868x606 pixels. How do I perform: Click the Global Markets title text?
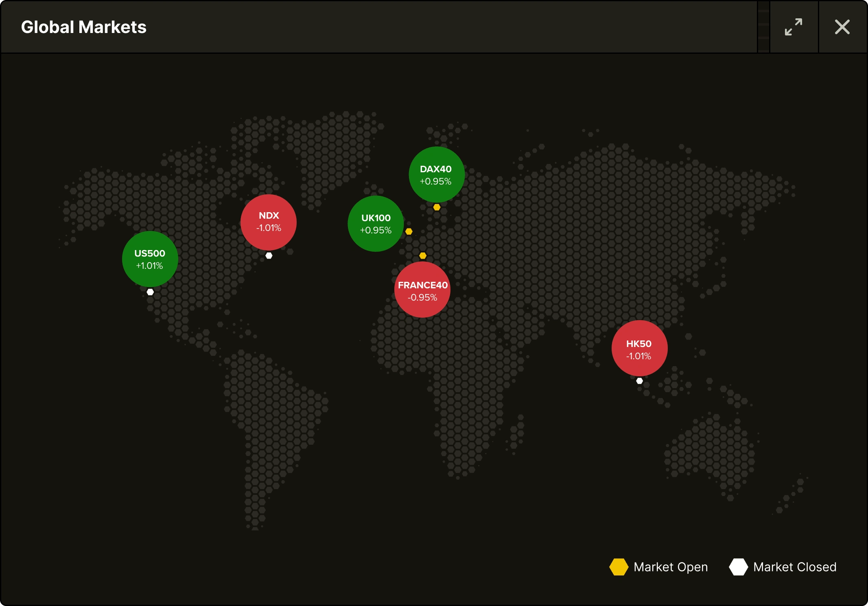coord(83,27)
